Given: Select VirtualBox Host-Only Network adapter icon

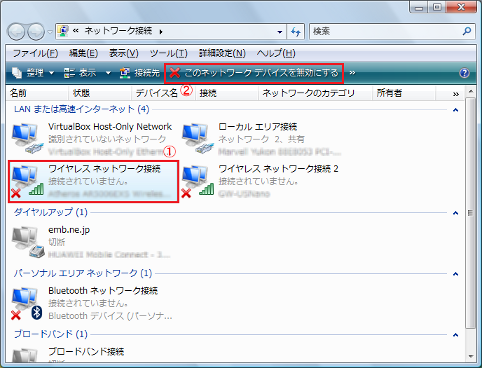Looking at the screenshot, I should [27, 138].
